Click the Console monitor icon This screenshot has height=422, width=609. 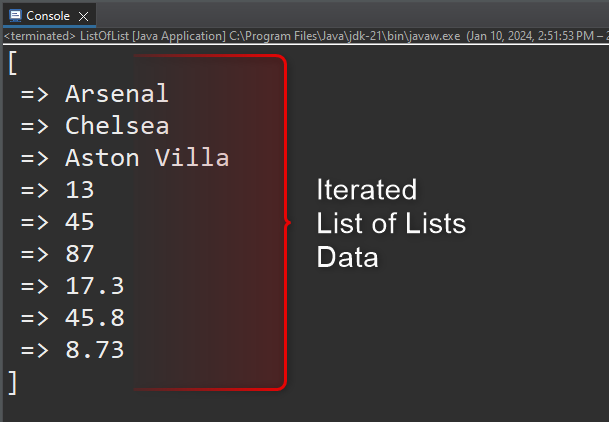pos(15,16)
